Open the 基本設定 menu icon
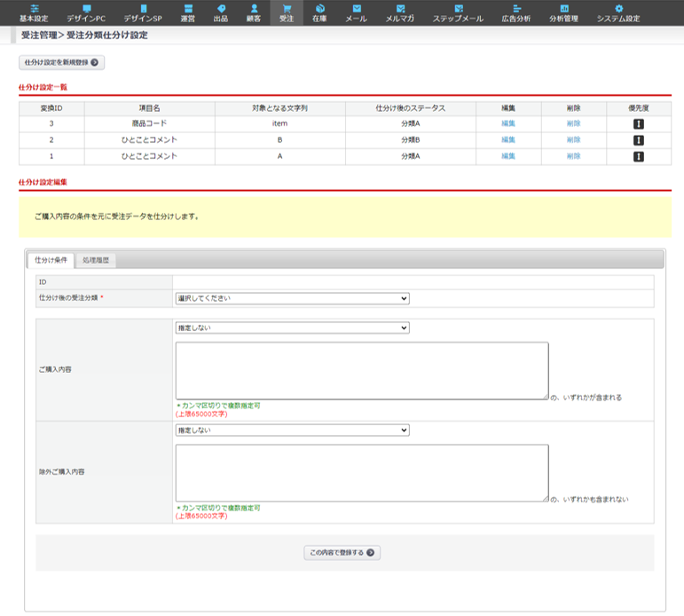 [34, 8]
